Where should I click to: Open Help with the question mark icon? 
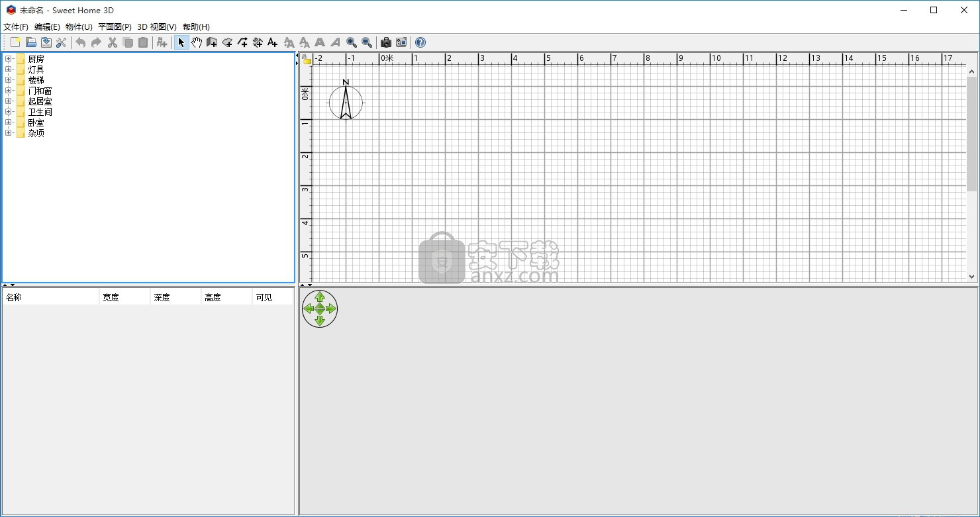click(x=420, y=42)
